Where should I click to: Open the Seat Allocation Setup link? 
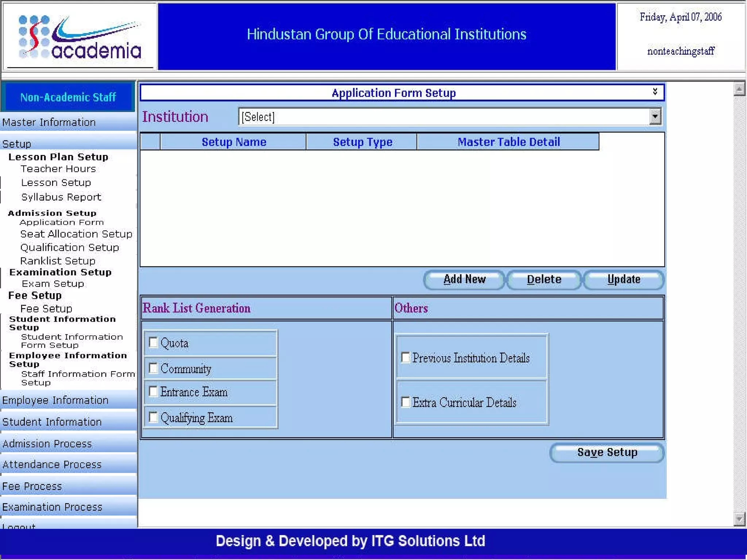tap(76, 234)
